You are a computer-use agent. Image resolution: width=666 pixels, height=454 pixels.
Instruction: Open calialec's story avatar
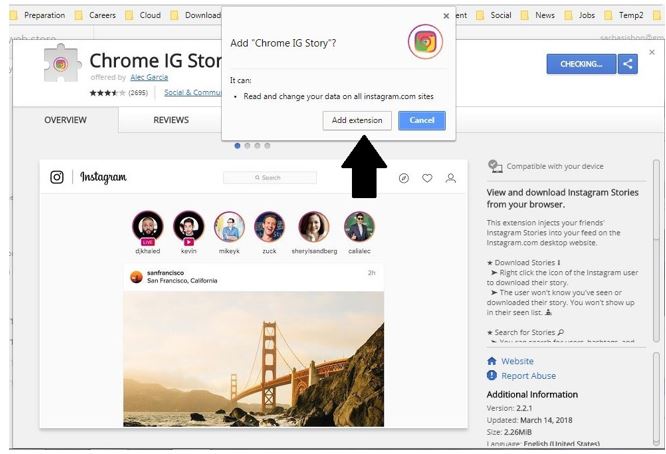point(359,227)
